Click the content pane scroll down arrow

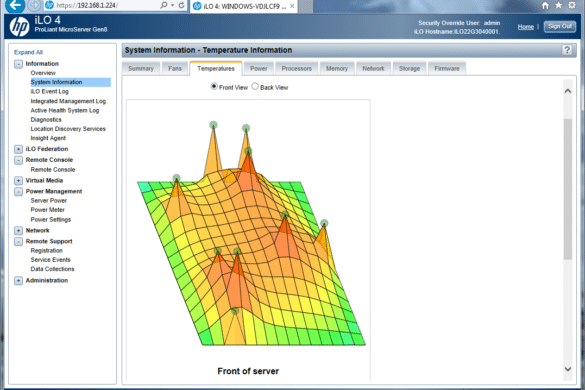[567, 369]
